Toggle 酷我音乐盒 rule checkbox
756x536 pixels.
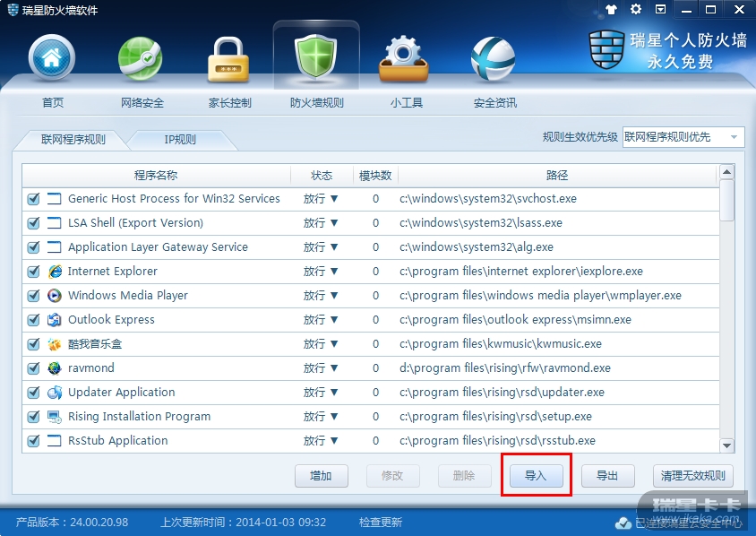pyautogui.click(x=33, y=344)
